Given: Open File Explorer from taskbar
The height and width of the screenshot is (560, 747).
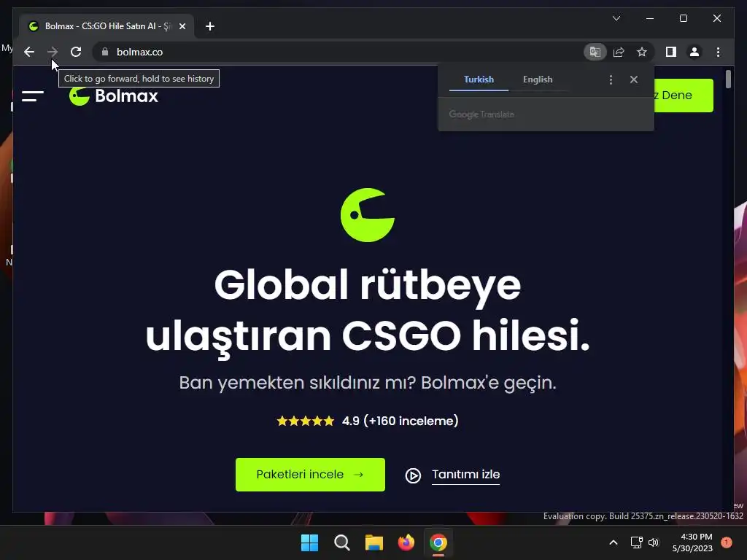Looking at the screenshot, I should [x=374, y=542].
